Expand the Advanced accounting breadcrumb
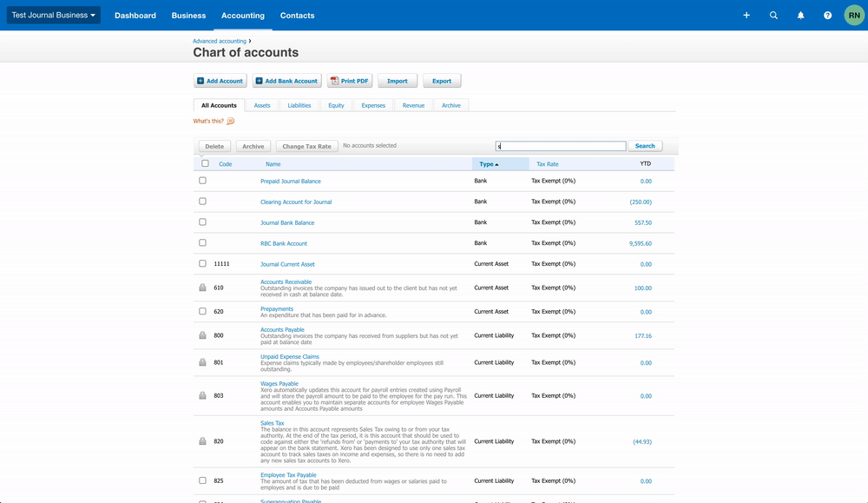Viewport: 868px width, 503px height. [220, 40]
